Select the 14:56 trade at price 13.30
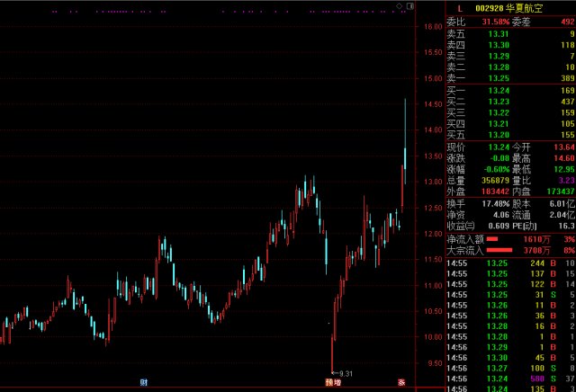 click(x=510, y=358)
